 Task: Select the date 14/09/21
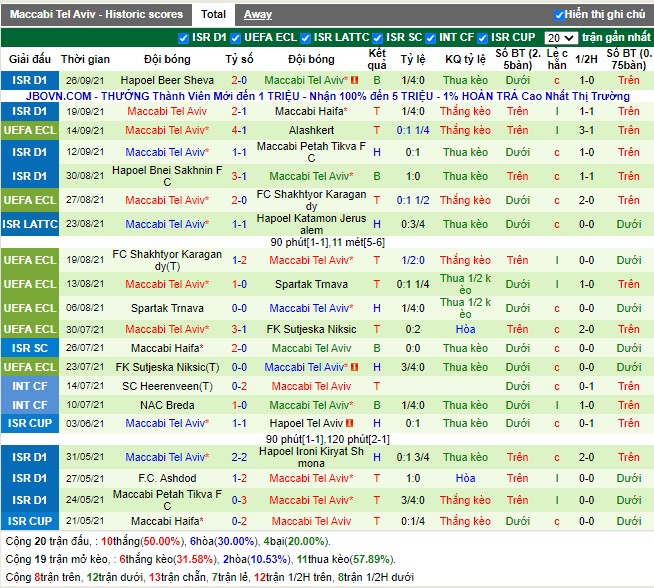pos(85,131)
